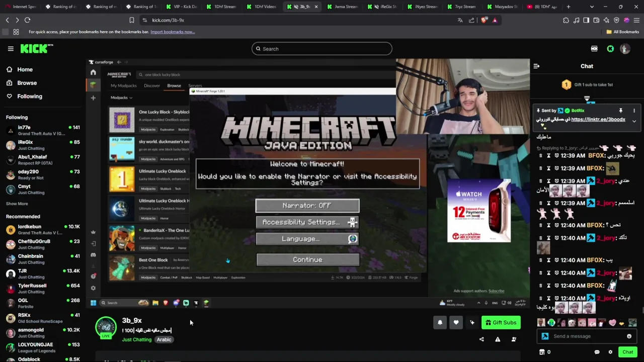Open the clips icon in Kick header

594,49
